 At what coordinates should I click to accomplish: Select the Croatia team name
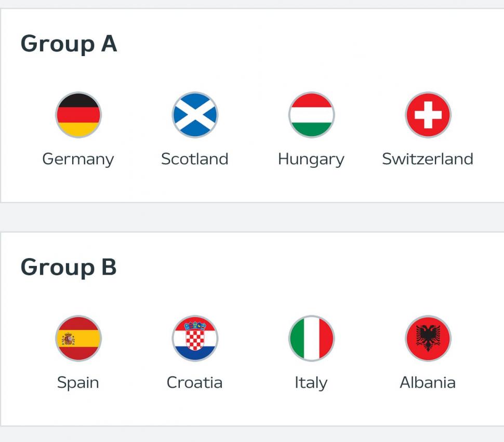tap(195, 382)
